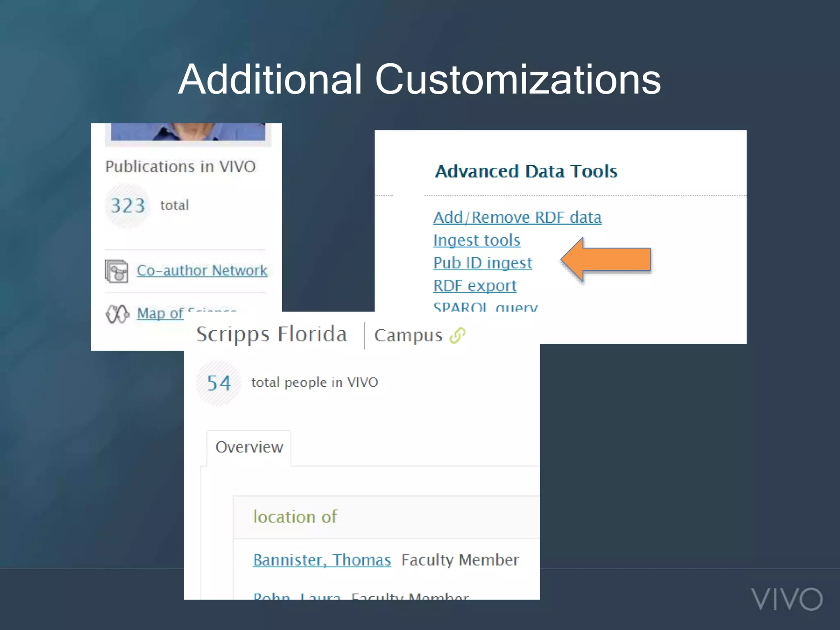This screenshot has width=840, height=630.
Task: Click the 54 total people count
Action: click(x=219, y=383)
